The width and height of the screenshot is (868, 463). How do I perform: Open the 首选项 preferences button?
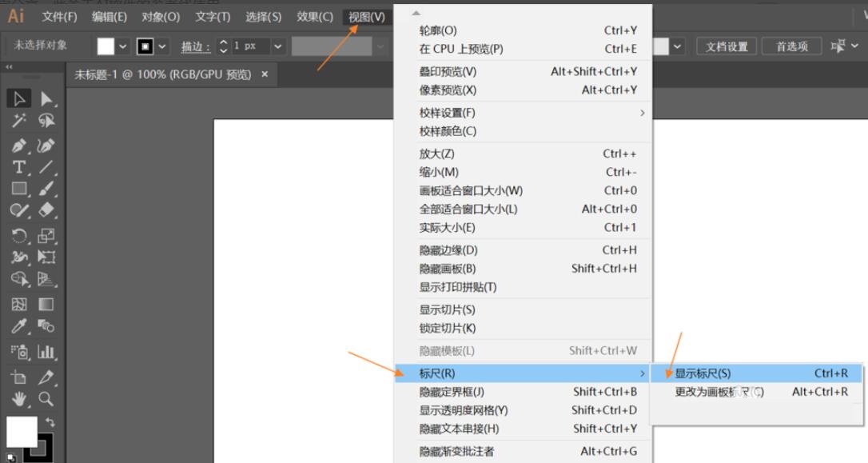[791, 46]
